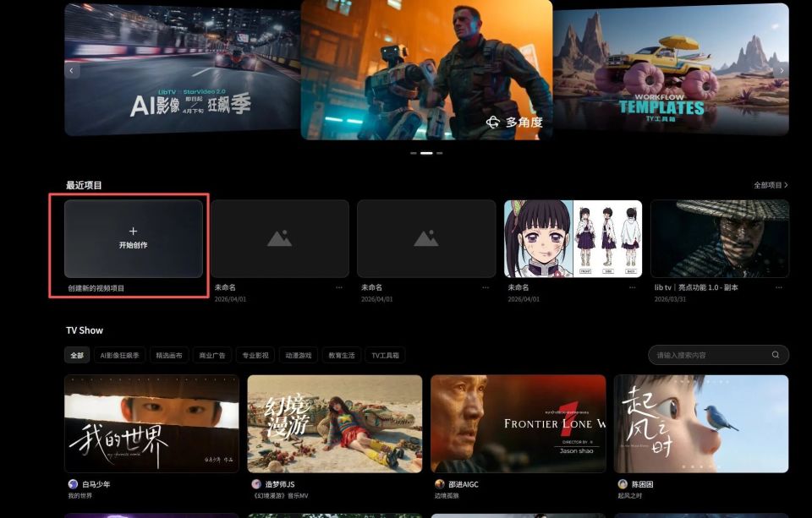Click the 最近项目 section heading
Viewport: 812px width, 518px height.
tap(84, 185)
